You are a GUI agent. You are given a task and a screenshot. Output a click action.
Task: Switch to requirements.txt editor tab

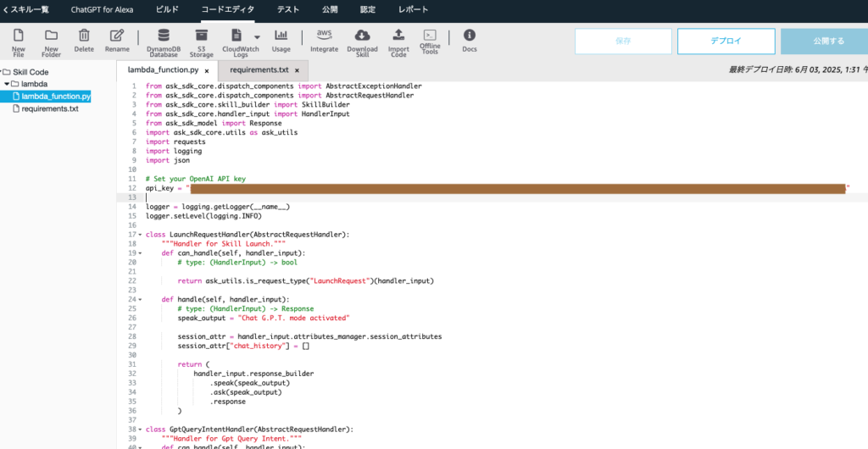point(259,70)
